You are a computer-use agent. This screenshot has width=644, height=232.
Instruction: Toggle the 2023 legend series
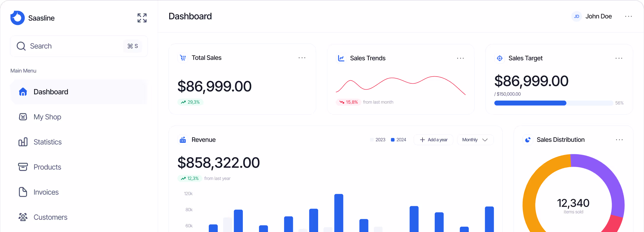tap(378, 140)
